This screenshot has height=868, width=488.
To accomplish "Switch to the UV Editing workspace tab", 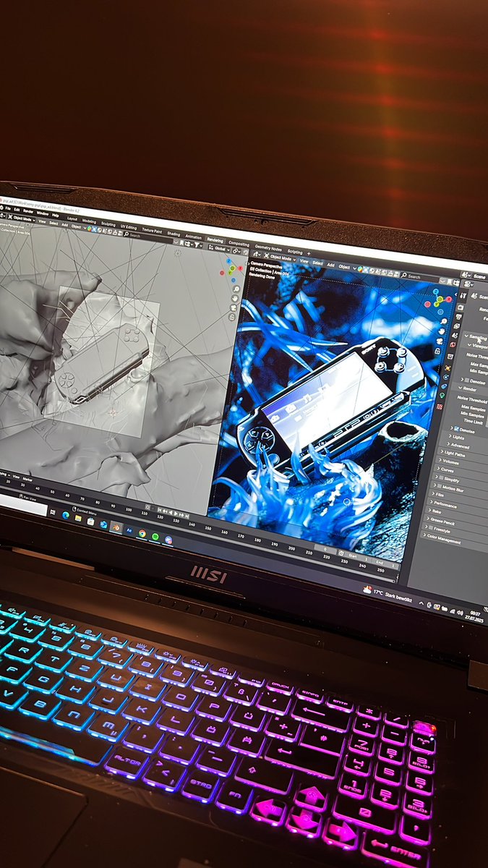I will pos(129,227).
